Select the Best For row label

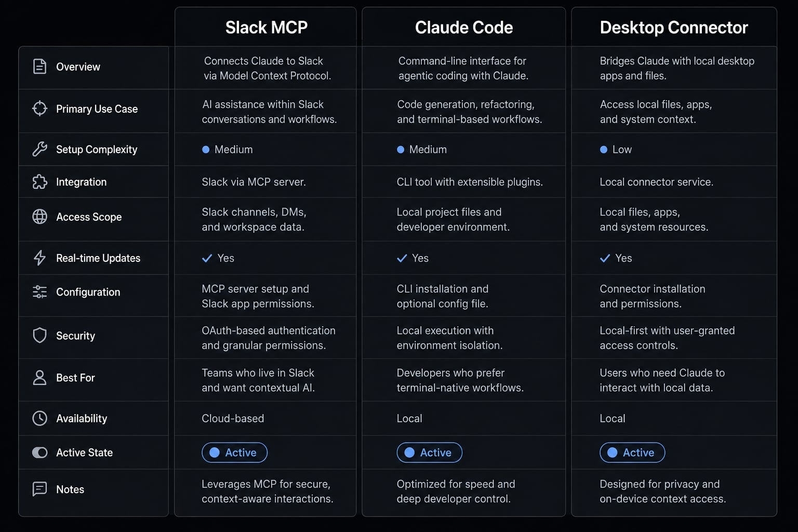tap(75, 378)
